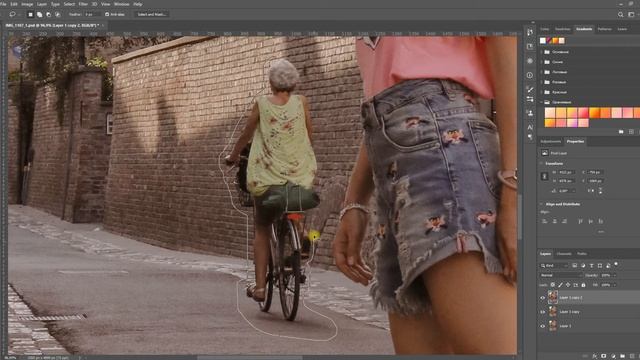Expand the second gradient folder group

pyautogui.click(x=542, y=62)
